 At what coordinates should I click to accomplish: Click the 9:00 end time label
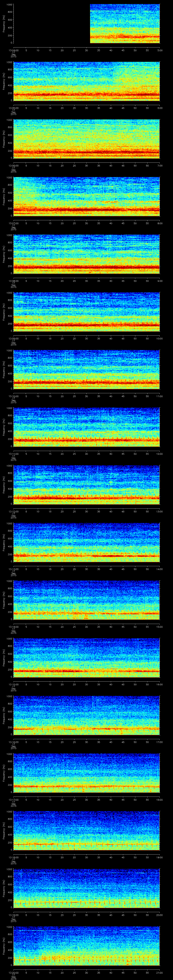tap(160, 281)
